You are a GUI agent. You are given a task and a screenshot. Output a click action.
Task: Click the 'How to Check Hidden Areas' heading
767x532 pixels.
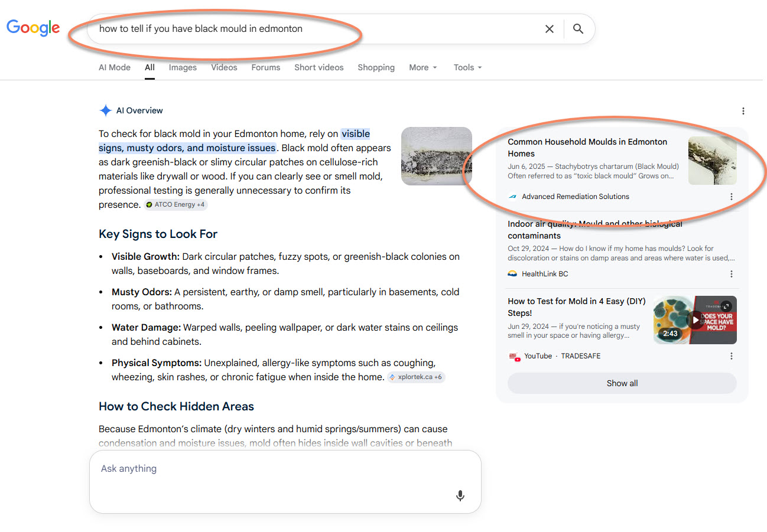176,406
